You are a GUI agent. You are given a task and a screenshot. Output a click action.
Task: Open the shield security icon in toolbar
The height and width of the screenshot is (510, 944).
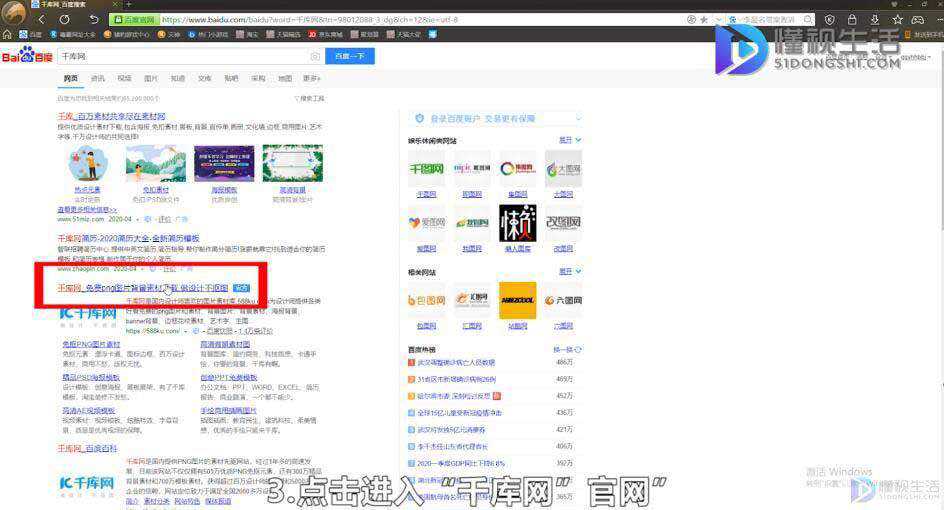pyautogui.click(x=830, y=19)
